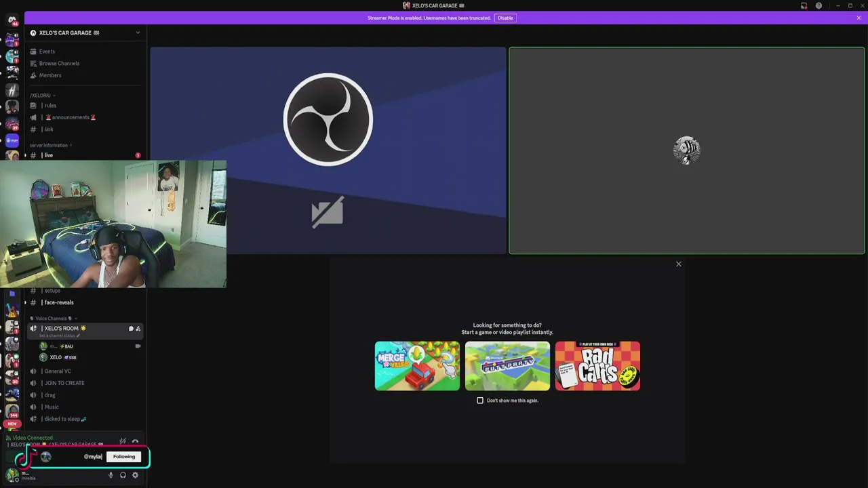Collapse the Voice Channels category
This screenshot has height=488, width=868.
[54, 319]
